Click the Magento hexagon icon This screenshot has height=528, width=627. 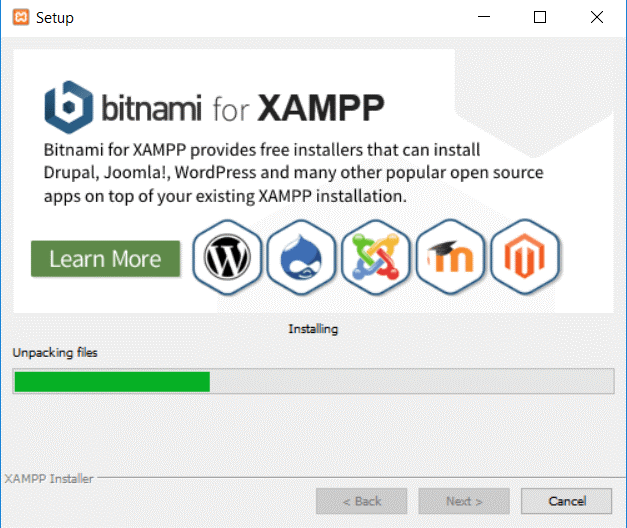coord(526,258)
